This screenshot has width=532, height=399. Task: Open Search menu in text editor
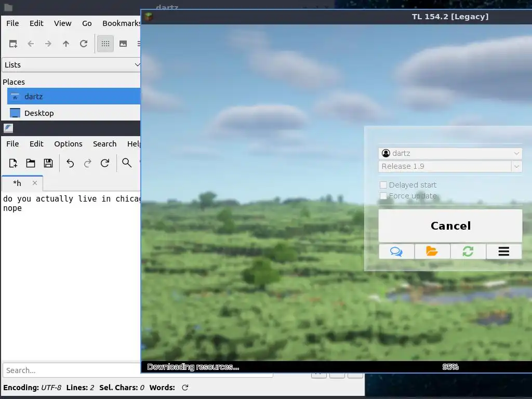[x=104, y=144]
